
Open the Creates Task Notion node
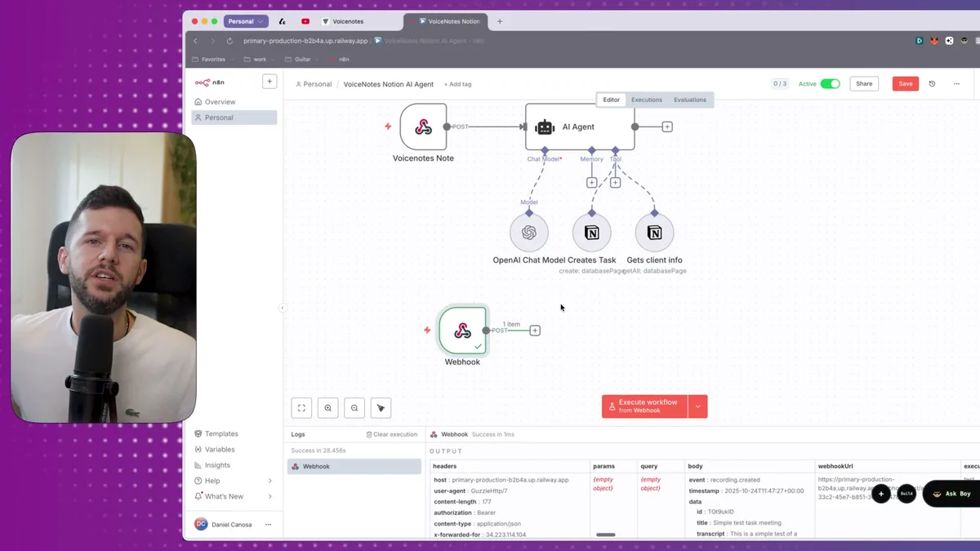(x=591, y=232)
